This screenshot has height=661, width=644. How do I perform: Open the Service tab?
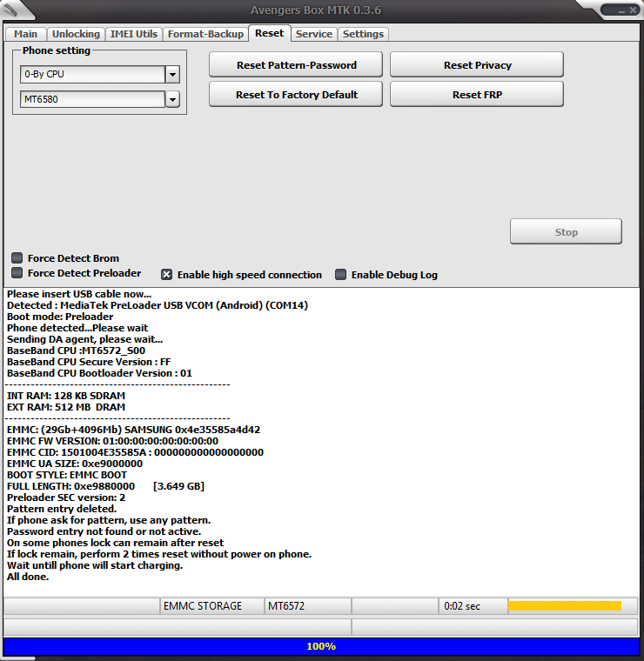[314, 34]
